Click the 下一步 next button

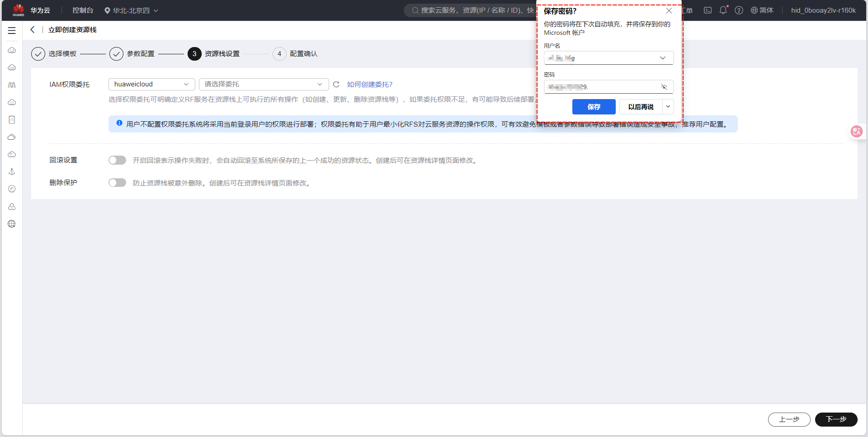pos(836,419)
